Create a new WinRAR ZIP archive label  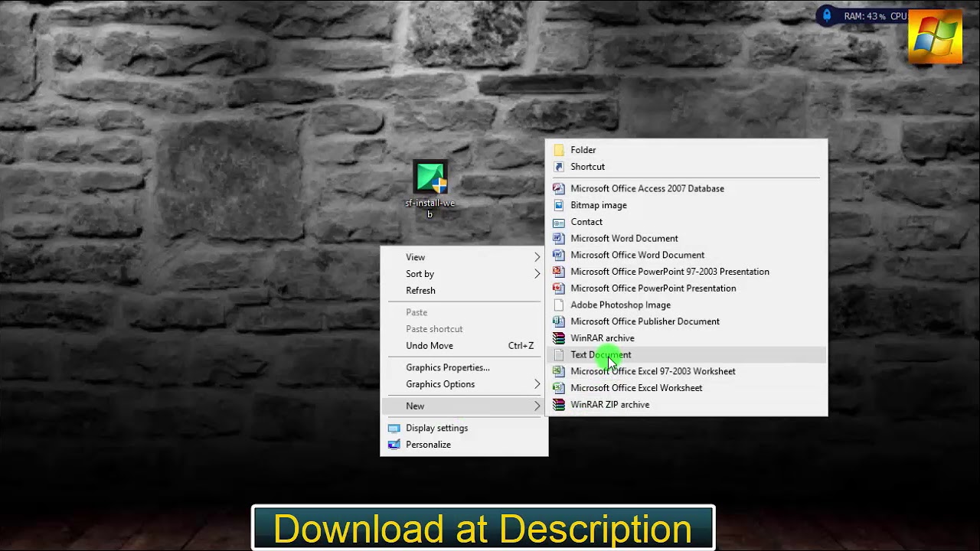coord(609,405)
